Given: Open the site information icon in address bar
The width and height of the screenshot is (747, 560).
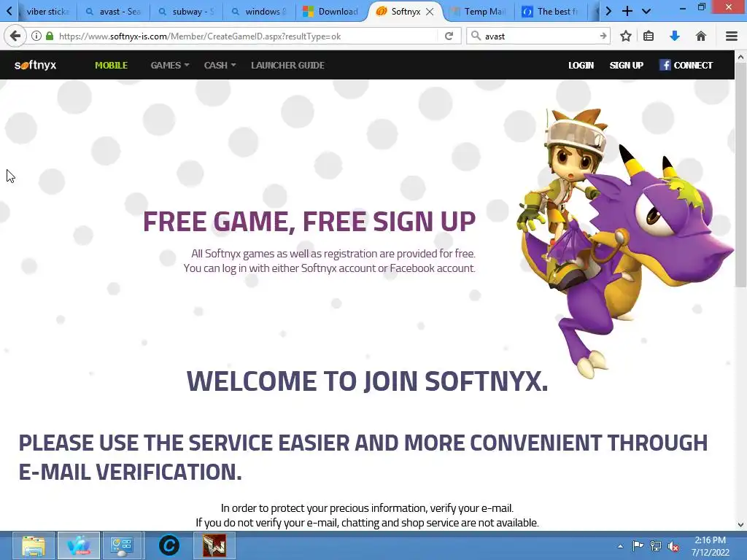Looking at the screenshot, I should tap(36, 36).
